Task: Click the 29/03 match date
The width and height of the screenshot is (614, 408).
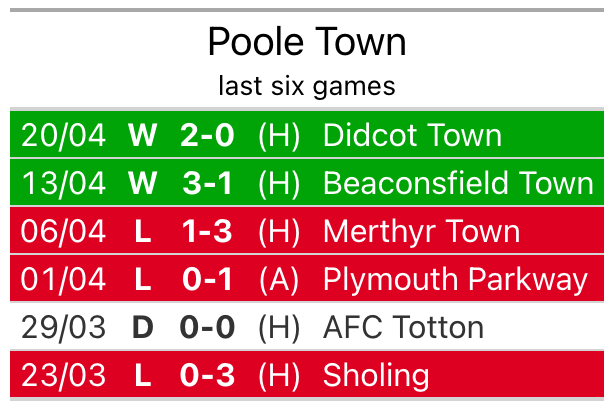Action: point(63,327)
